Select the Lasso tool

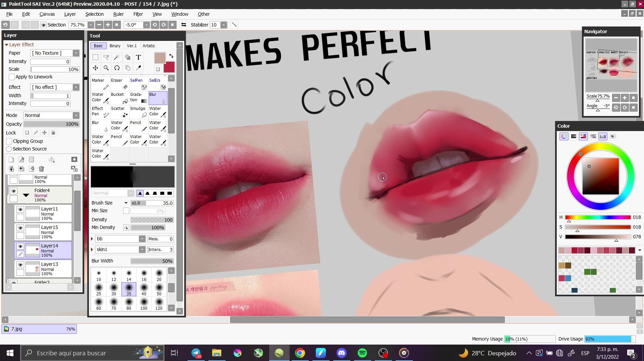(106, 57)
